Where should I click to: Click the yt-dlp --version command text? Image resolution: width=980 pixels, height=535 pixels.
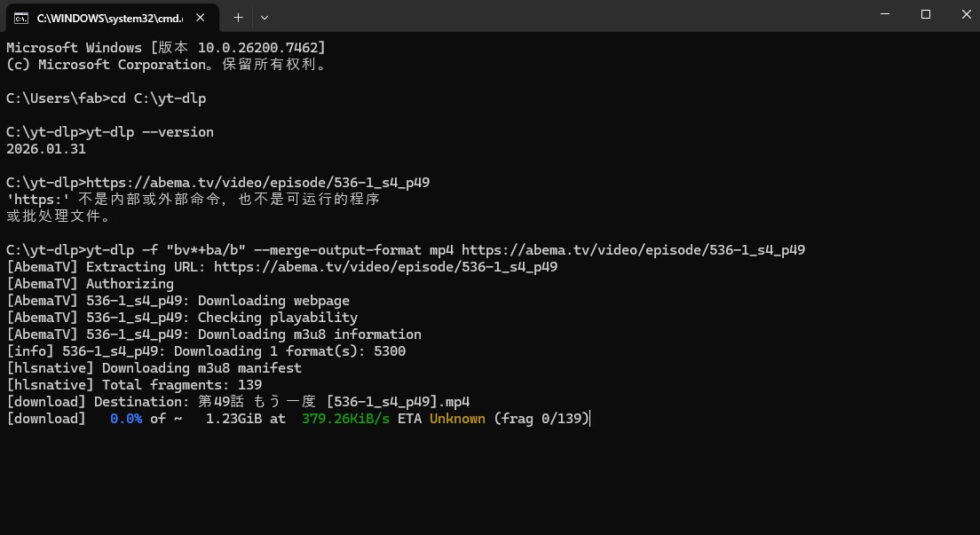coord(149,132)
